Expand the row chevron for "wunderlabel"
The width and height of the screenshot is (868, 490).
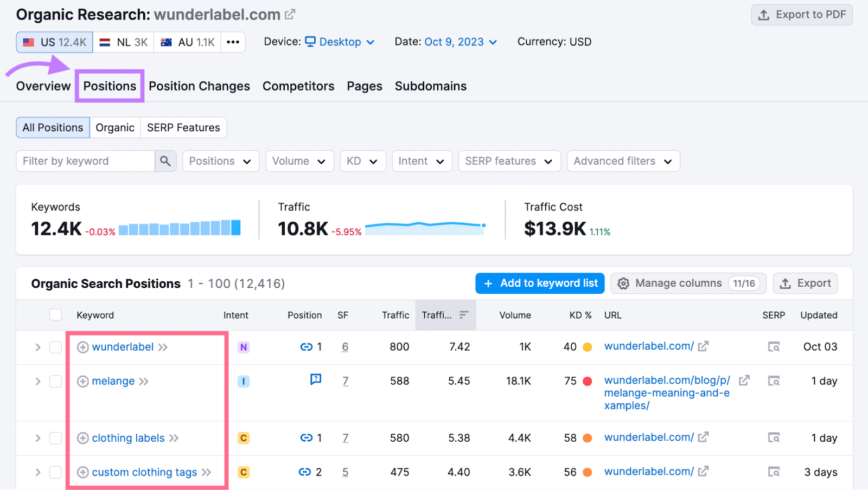(x=37, y=347)
